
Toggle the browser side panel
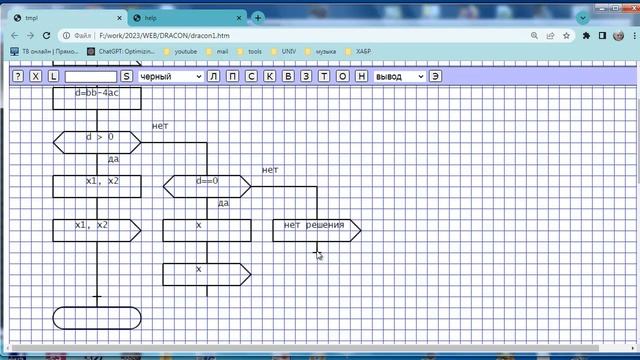click(602, 36)
